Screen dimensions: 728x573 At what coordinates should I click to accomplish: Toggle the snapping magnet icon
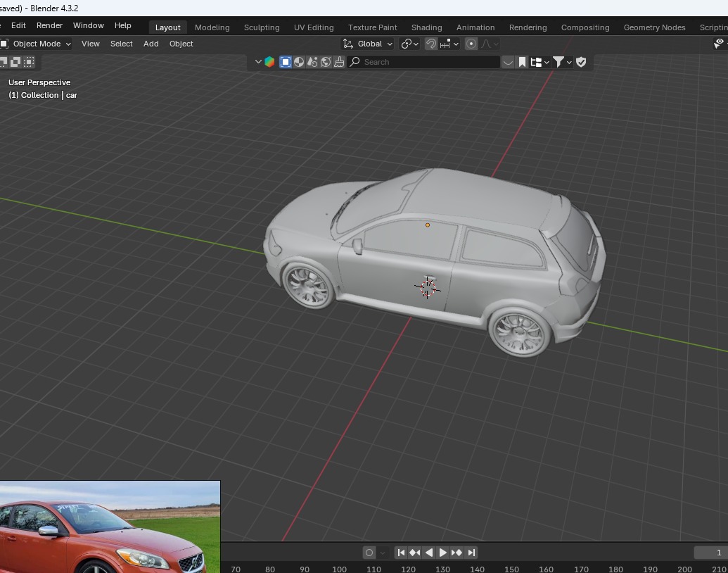[431, 44]
